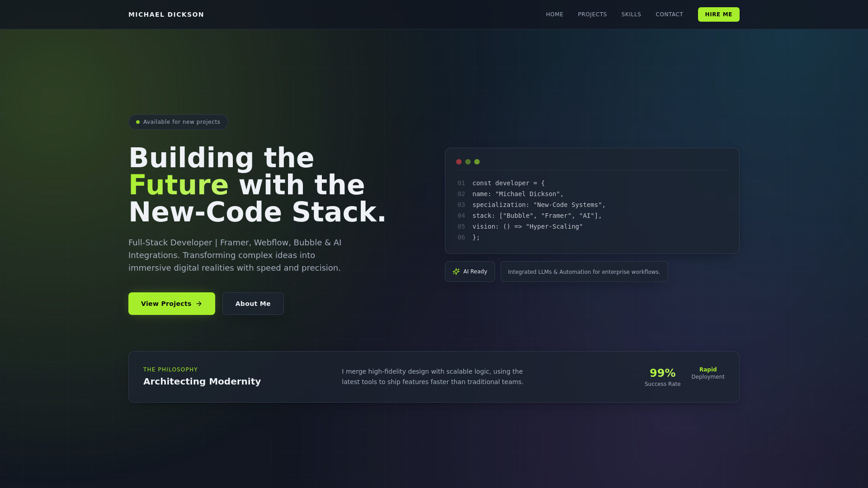Open the Home nav link
The height and width of the screenshot is (488, 868).
(x=554, y=14)
